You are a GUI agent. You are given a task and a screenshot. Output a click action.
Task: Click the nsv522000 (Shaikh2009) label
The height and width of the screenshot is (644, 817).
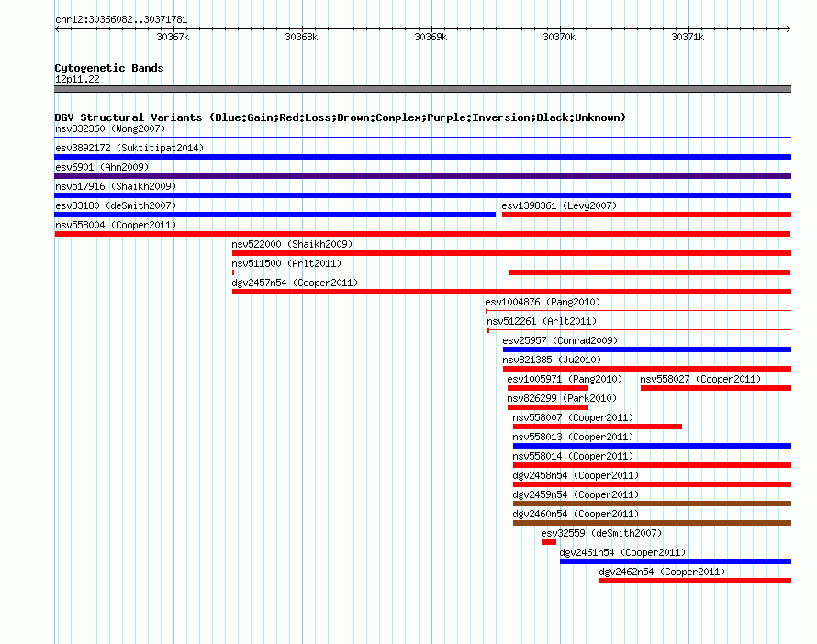tap(292, 244)
